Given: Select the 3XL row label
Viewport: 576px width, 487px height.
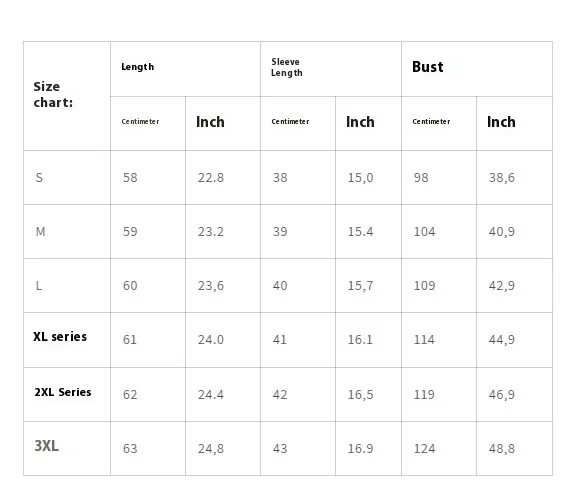Looking at the screenshot, I should (x=67, y=448).
